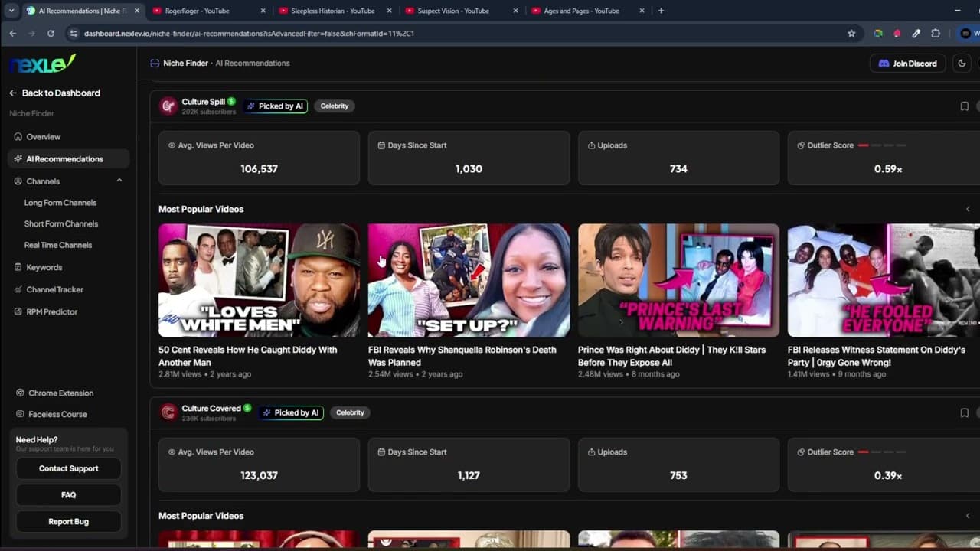
Task: Open the browser extensions puzzle icon
Action: click(x=936, y=34)
